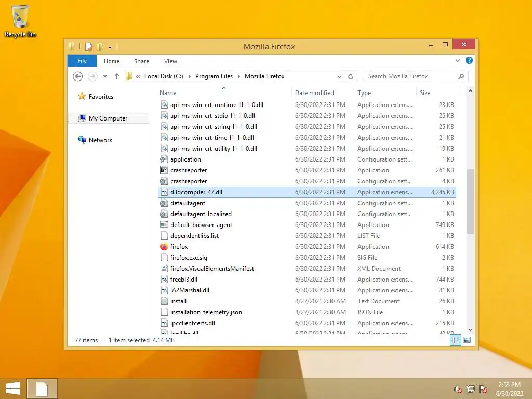Open the recent locations dropdown arrow

105,76
